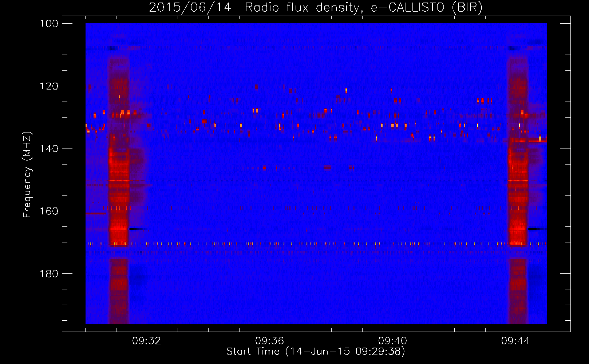Click the 160 frequency tick label
Viewport: 589px width, 364px height.
tap(49, 211)
